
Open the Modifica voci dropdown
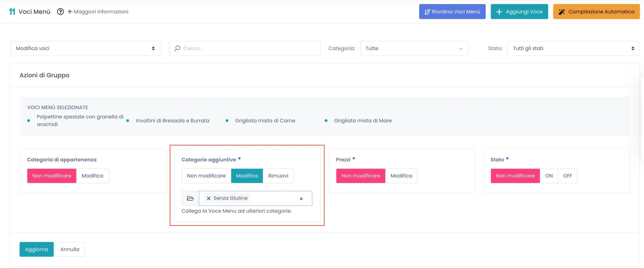86,48
